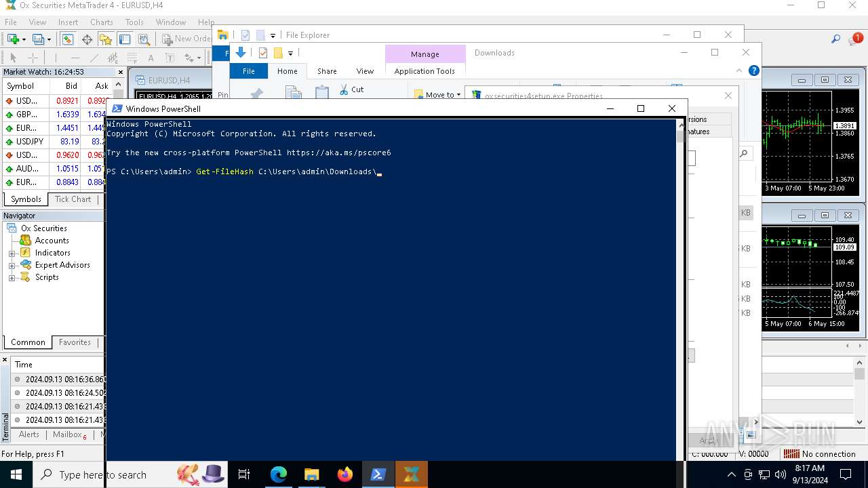Switch to the Symbols tab
868x488 pixels.
[26, 199]
